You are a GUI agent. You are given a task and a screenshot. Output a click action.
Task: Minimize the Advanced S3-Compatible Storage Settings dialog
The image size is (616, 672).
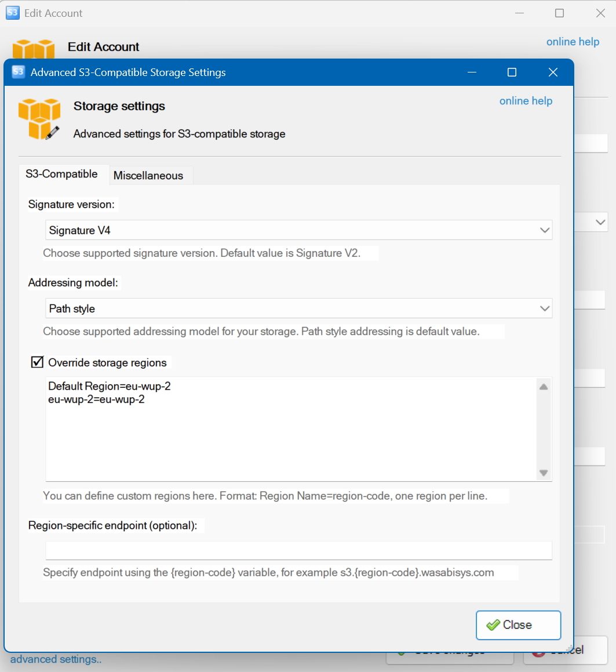[472, 72]
